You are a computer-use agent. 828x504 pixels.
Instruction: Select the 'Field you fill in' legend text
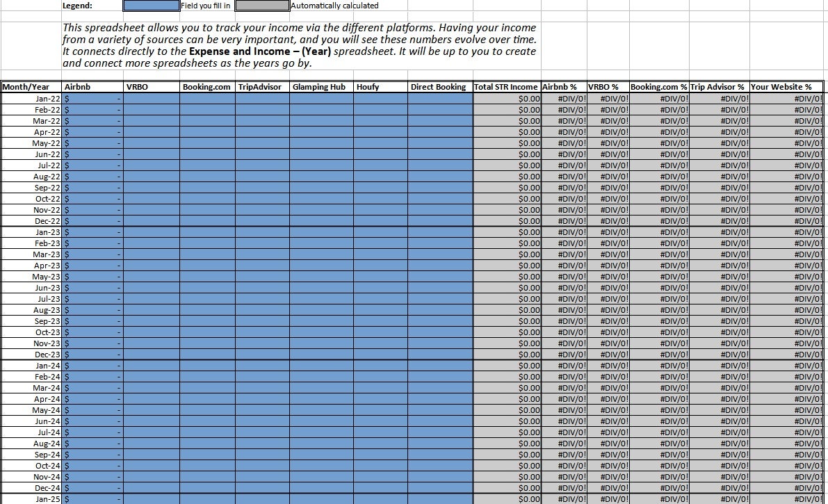coord(205,6)
